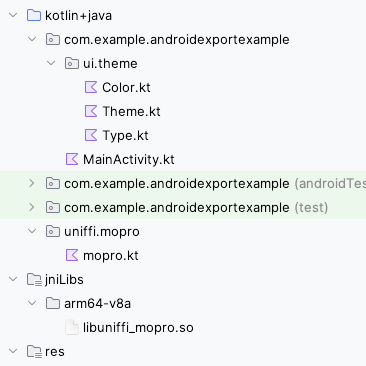Collapse the first com.example.androidexportexample package chevron
366x366 pixels.
pos(32,39)
